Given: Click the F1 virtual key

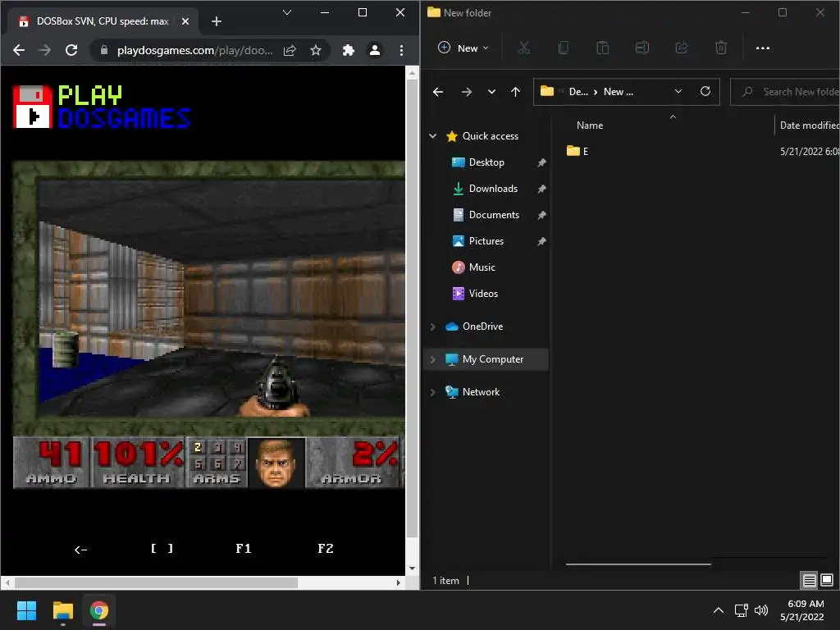Looking at the screenshot, I should 243,548.
